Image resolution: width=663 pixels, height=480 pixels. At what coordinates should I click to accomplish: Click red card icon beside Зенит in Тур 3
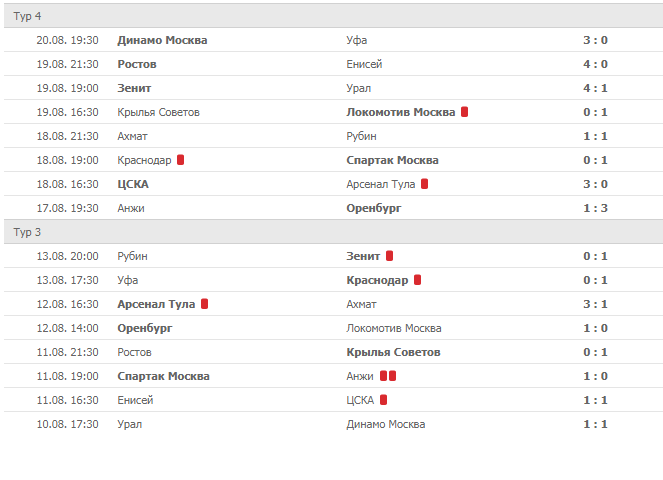tap(389, 256)
